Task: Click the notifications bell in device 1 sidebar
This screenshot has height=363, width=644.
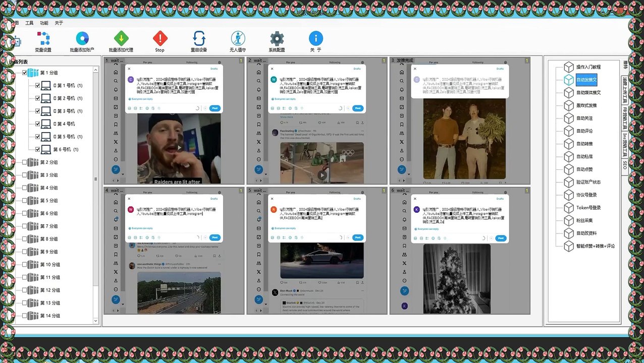Action: tap(116, 90)
